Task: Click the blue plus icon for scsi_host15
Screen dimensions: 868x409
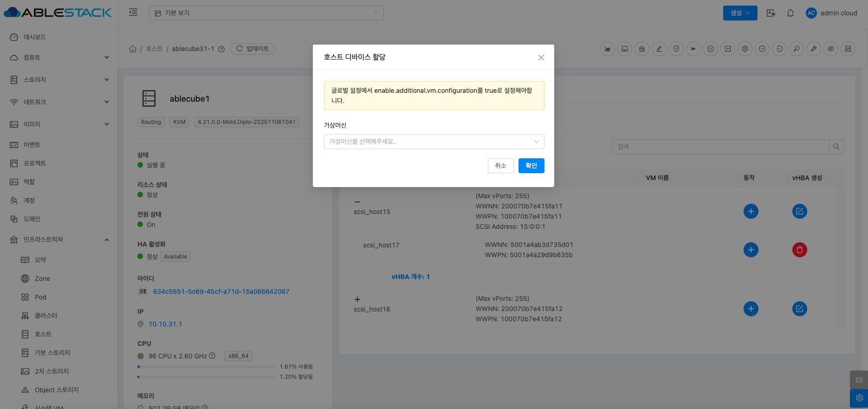Action: click(x=751, y=211)
